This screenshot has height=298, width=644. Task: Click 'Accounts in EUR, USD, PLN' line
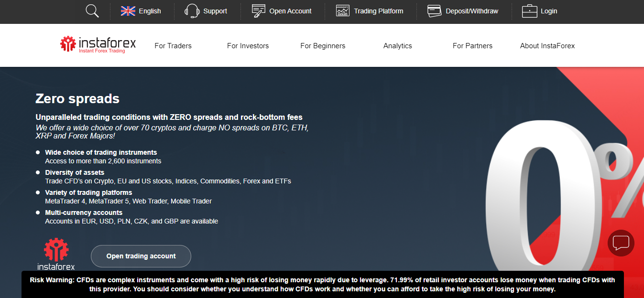[x=131, y=221]
